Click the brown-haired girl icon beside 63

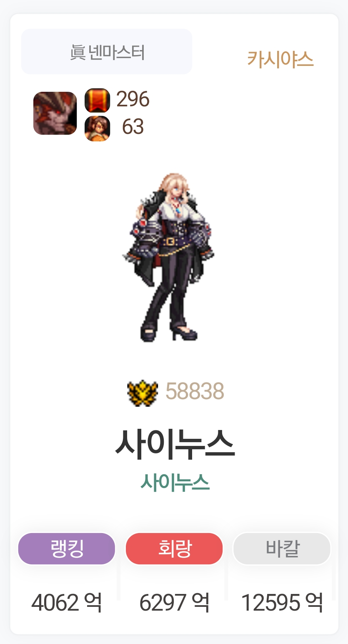point(97,128)
